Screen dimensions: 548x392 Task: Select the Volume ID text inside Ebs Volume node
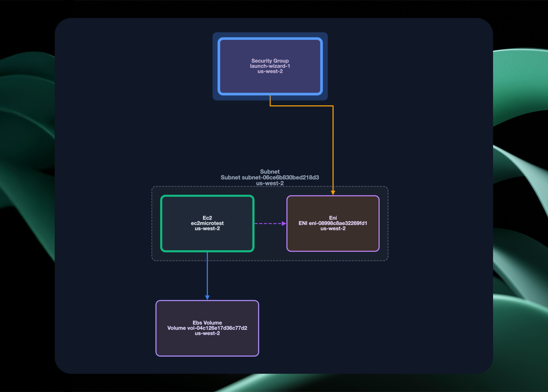coord(207,328)
